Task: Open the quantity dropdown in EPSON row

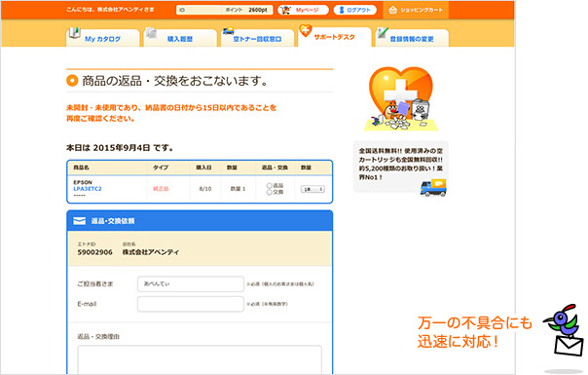Action: [x=312, y=189]
